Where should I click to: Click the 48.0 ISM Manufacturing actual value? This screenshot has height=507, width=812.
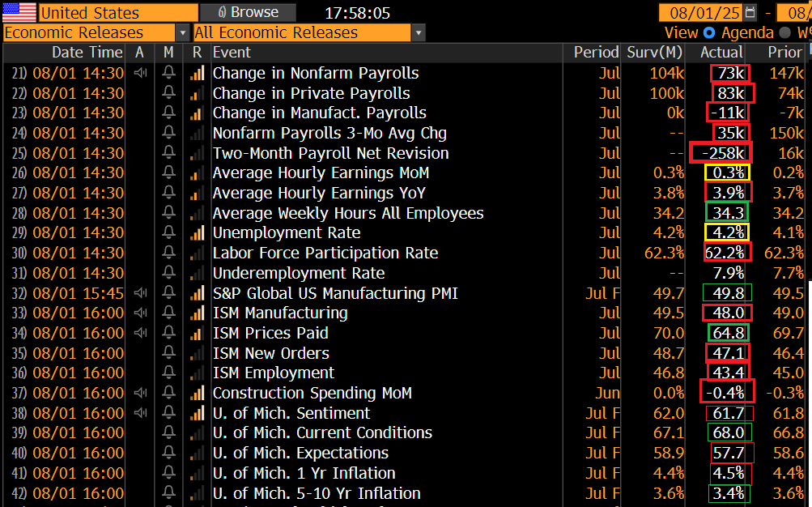click(x=728, y=313)
